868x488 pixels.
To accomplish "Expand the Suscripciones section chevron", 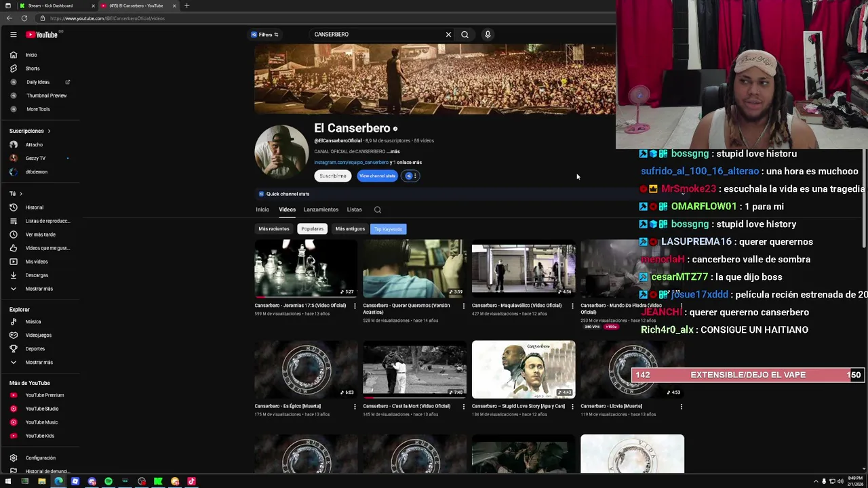I will point(49,131).
